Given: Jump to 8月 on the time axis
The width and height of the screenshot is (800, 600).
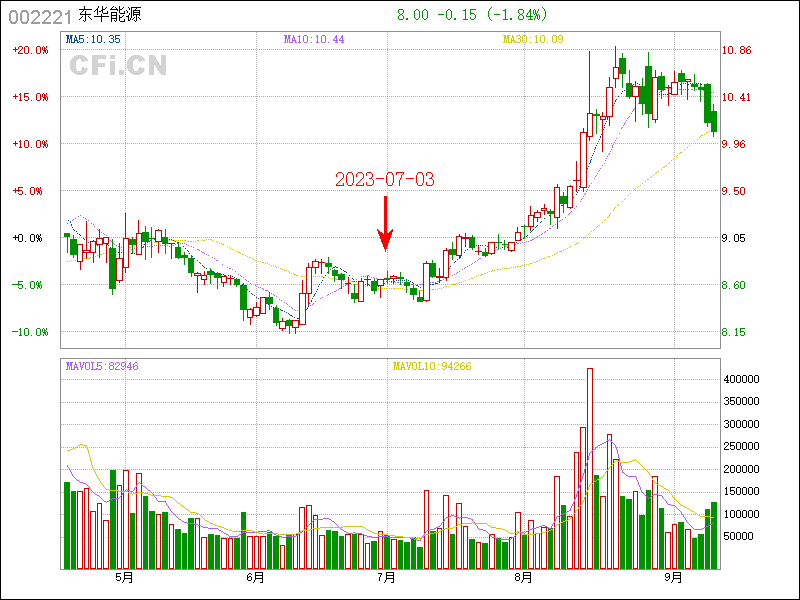Looking at the screenshot, I should click(x=520, y=578).
